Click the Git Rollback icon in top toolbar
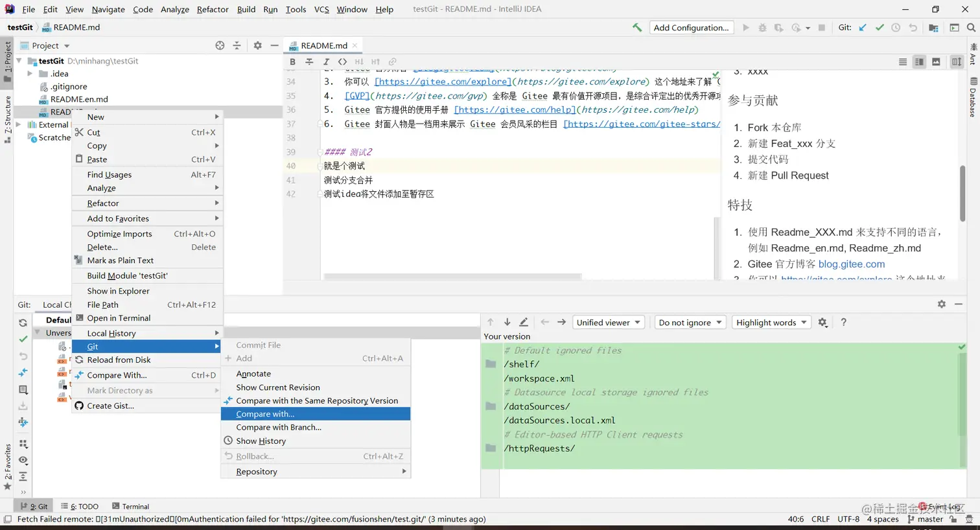Image resolution: width=980 pixels, height=530 pixels. (x=913, y=27)
